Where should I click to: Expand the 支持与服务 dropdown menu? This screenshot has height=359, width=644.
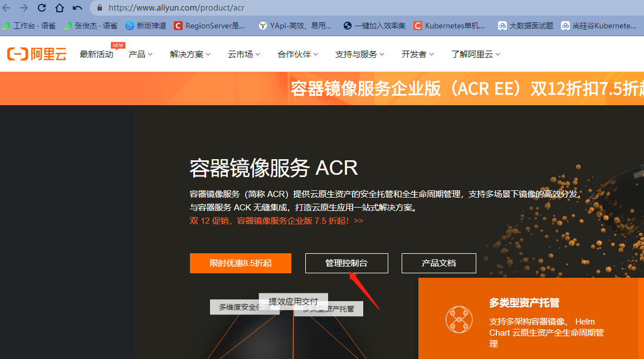[x=360, y=55]
